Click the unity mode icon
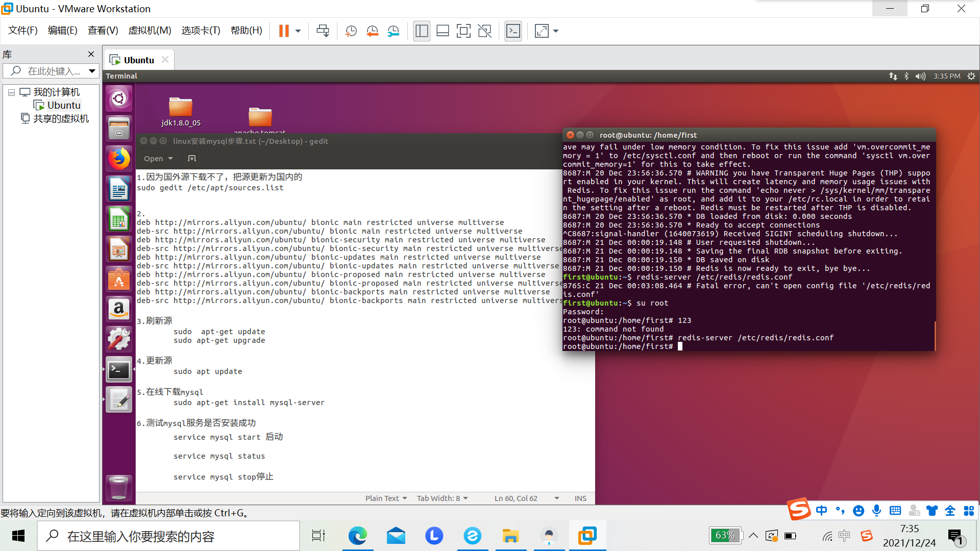 (x=484, y=31)
